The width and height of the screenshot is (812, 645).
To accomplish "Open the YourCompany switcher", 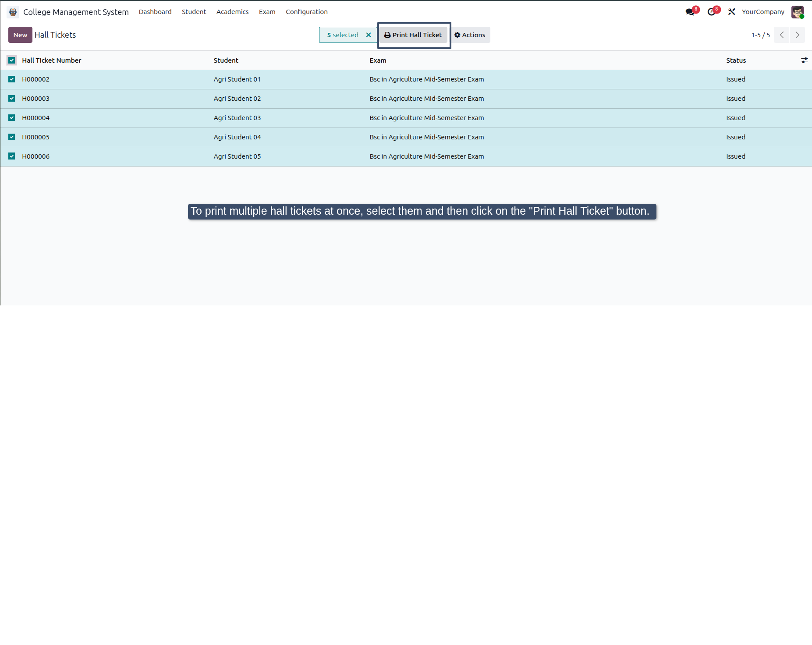I will tap(763, 12).
